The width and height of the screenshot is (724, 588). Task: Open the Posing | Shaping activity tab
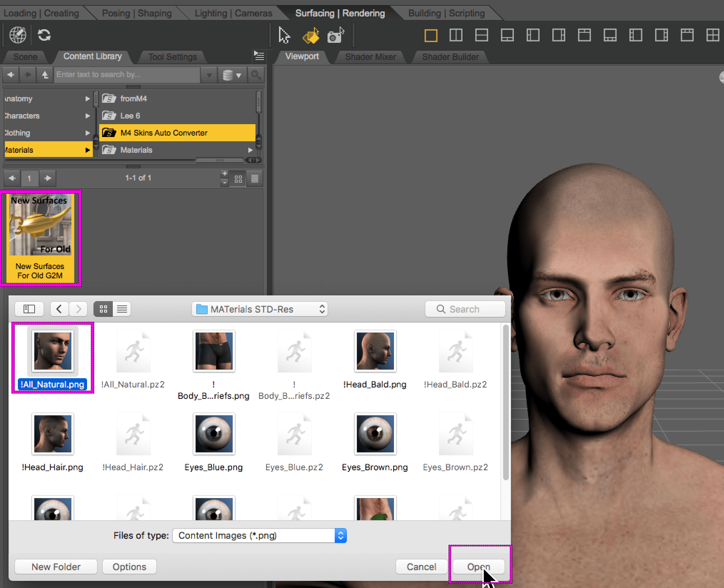pos(137,13)
